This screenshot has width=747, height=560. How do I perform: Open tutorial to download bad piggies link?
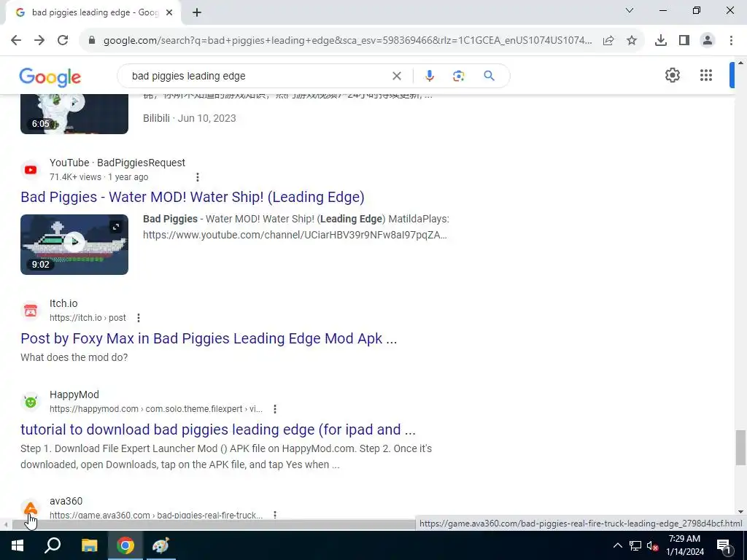(x=218, y=429)
